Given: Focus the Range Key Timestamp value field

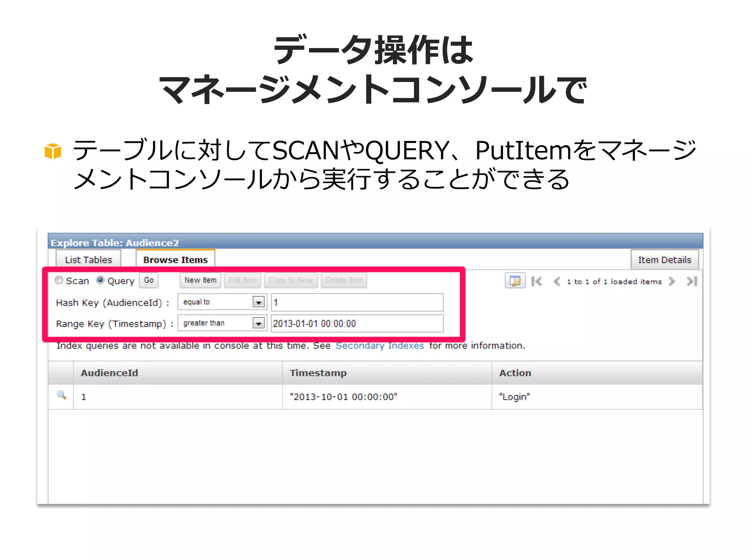Looking at the screenshot, I should 357,323.
